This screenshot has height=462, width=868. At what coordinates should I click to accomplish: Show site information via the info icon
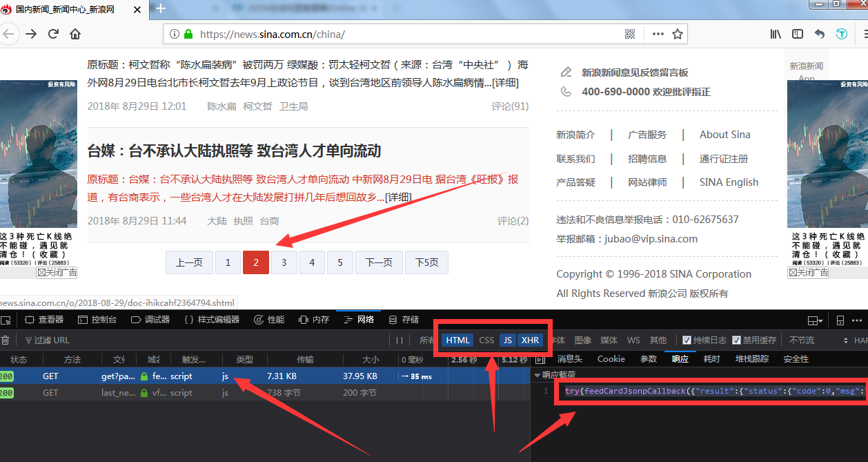[x=173, y=34]
